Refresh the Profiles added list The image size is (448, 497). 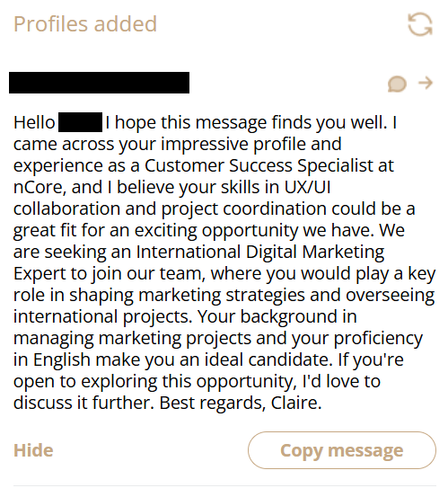420,24
